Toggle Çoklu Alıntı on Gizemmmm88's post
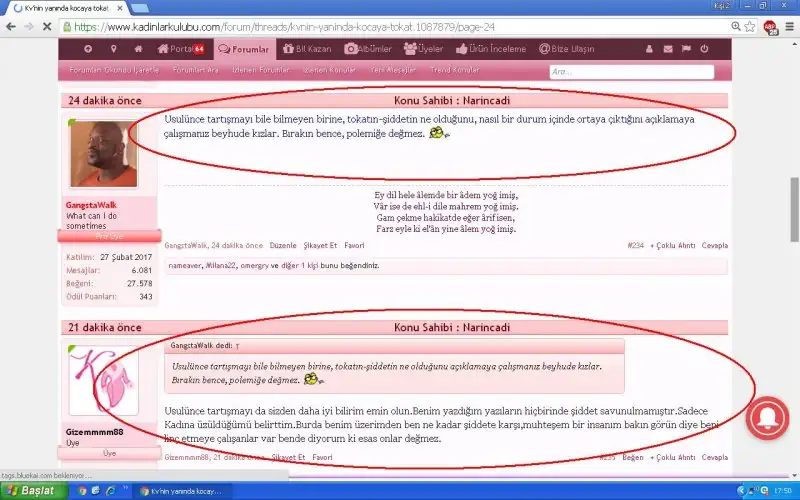Viewport: 800px width, 500px height. [x=672, y=457]
